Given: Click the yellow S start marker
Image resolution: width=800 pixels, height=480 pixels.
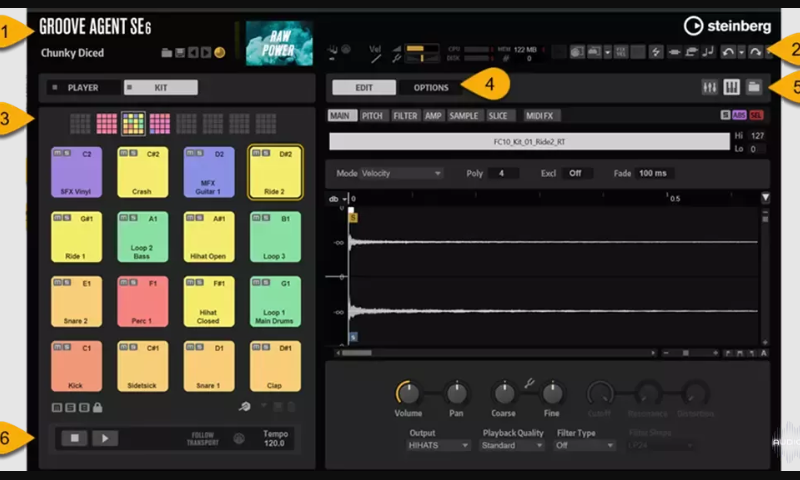Looking at the screenshot, I should coord(353,218).
